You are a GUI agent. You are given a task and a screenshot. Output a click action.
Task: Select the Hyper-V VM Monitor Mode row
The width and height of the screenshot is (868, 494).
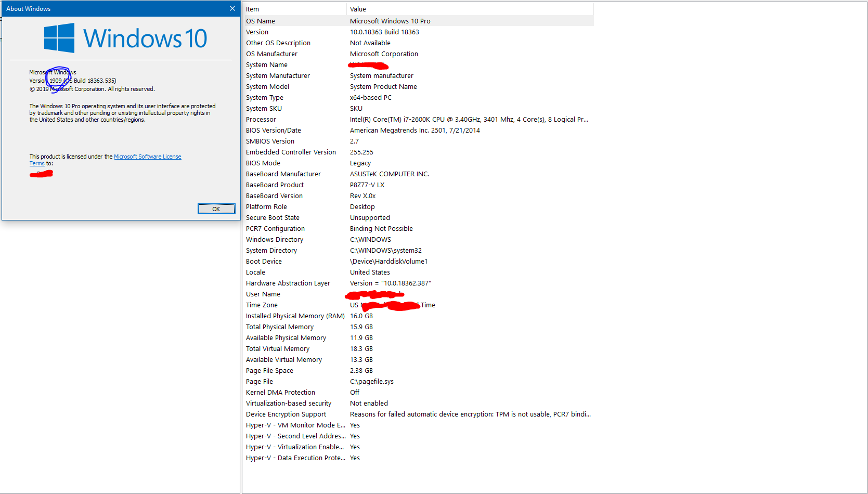(x=418, y=425)
